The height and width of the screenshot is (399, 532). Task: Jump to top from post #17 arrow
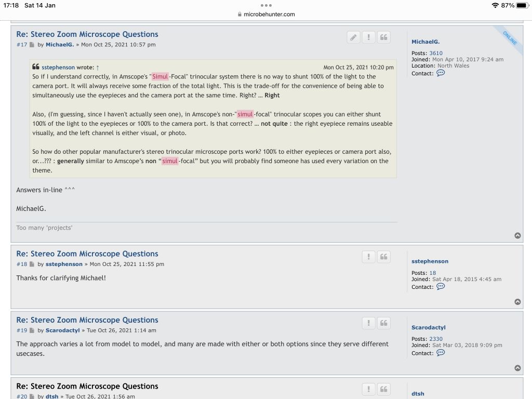pos(517,235)
